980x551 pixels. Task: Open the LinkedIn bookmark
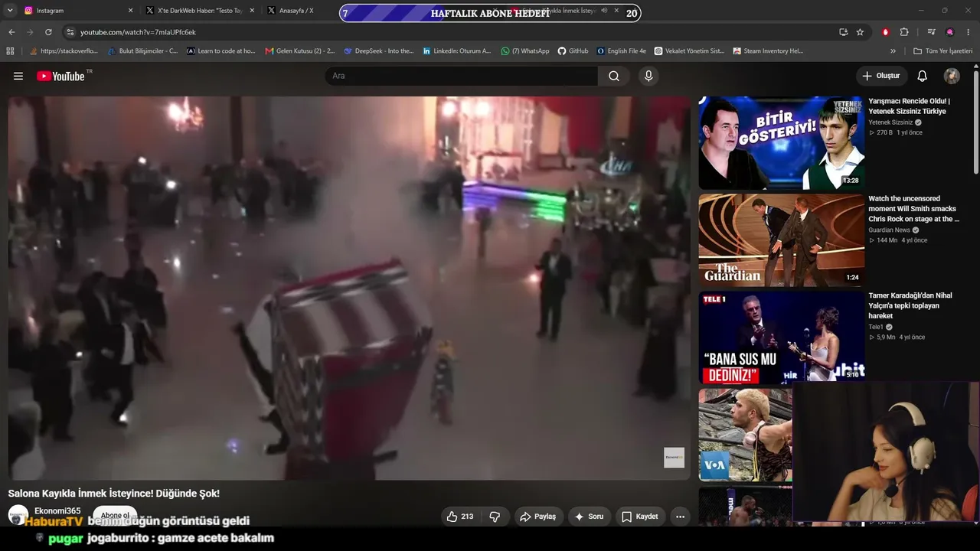(457, 51)
